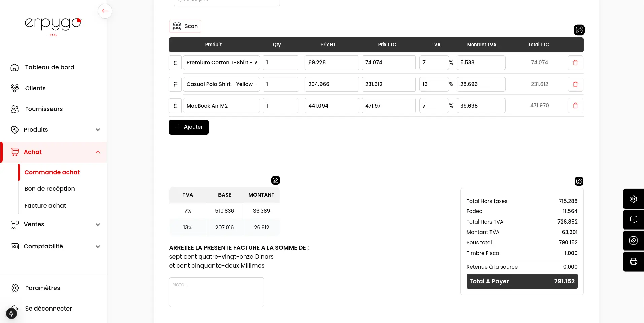Open the settings gear floating button
The width and height of the screenshot is (644, 323).
633,199
